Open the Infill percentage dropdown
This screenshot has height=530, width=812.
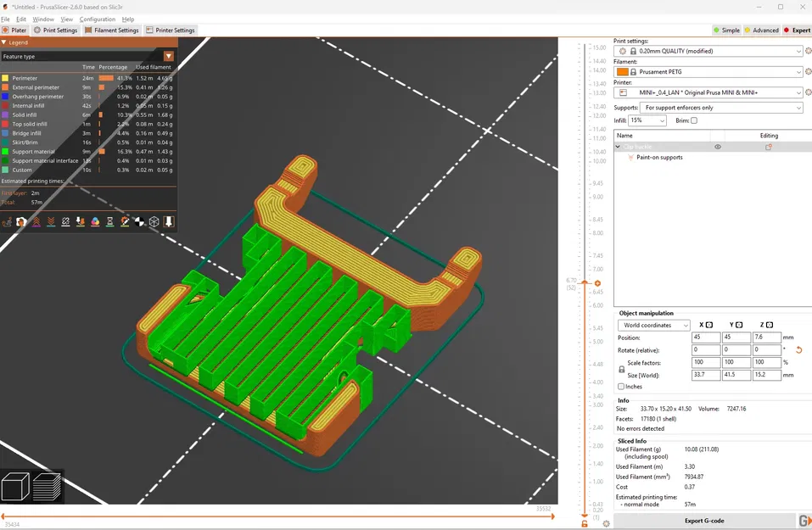[x=647, y=120]
